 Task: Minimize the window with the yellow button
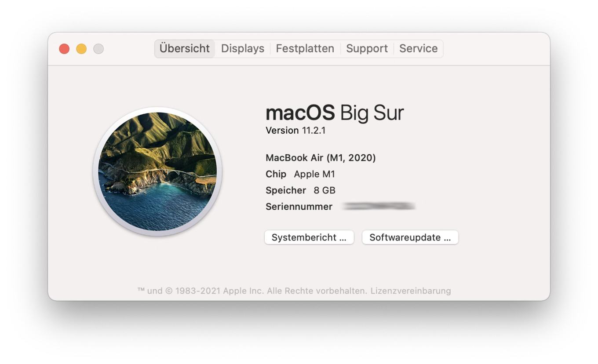(81, 49)
